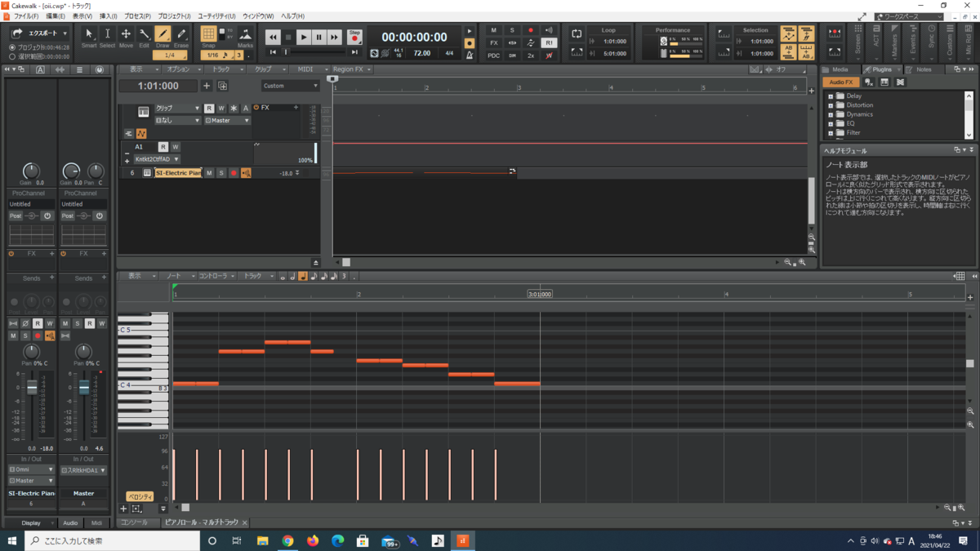Select the 選択範囲 export radio option
This screenshot has height=551, width=980.
pyautogui.click(x=12, y=56)
